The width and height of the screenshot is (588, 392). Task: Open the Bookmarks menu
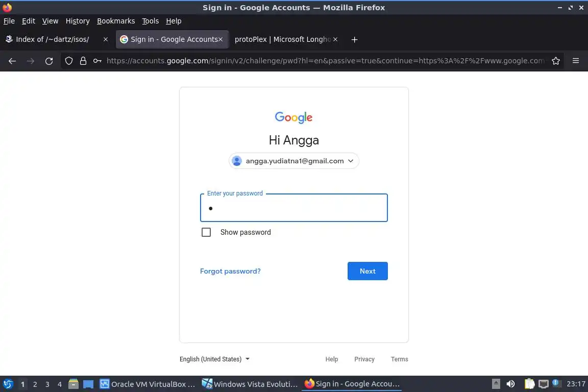point(116,21)
